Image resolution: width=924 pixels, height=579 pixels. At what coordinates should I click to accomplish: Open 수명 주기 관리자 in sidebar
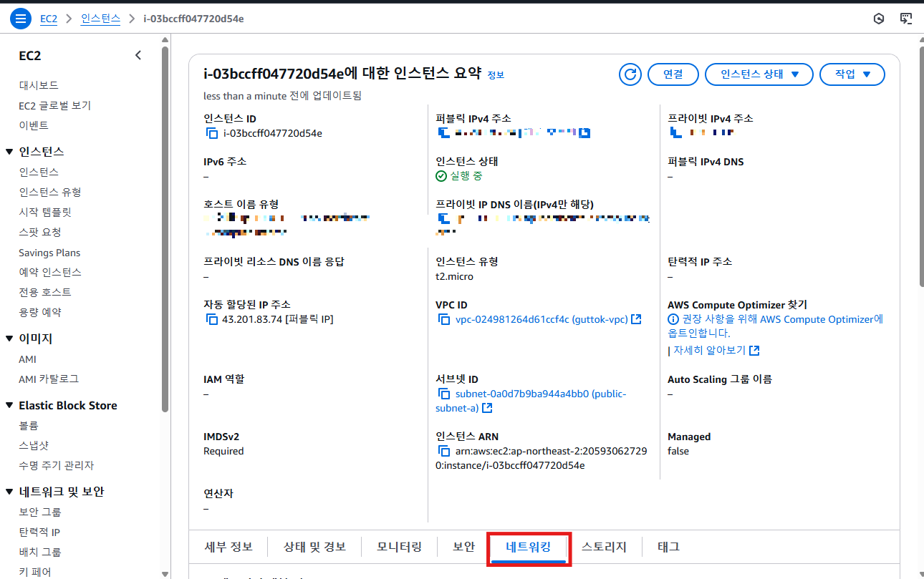pyautogui.click(x=57, y=465)
